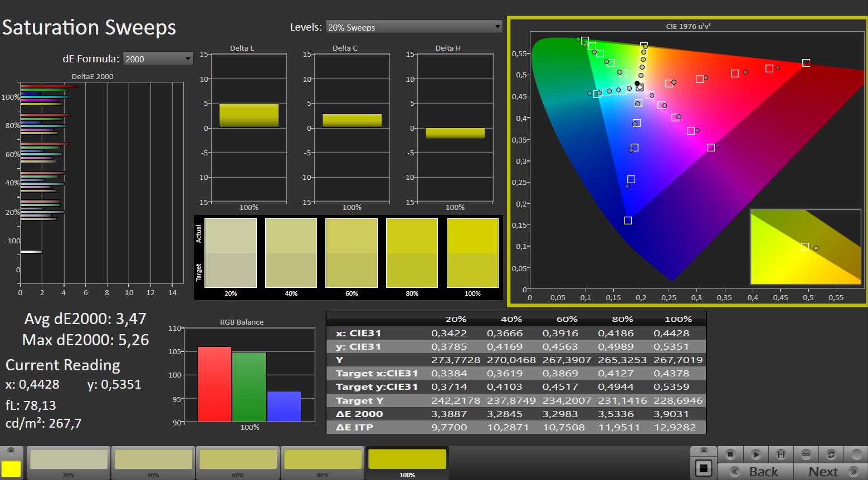Click Target Y value 228,6946
Screen dimensions: 868x480
coord(678,400)
